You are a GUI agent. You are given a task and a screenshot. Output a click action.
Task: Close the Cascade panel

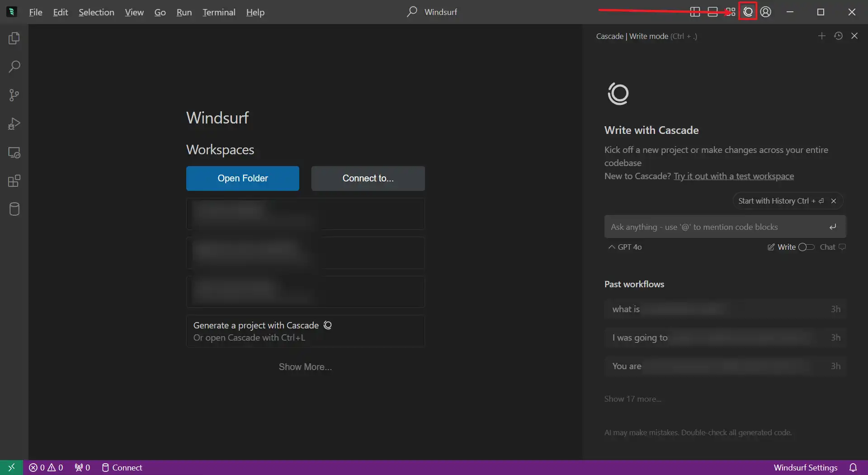pyautogui.click(x=854, y=36)
